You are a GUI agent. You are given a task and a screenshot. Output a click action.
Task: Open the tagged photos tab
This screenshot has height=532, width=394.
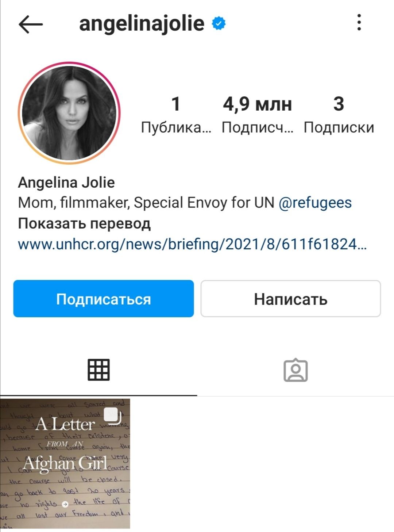pos(295,370)
